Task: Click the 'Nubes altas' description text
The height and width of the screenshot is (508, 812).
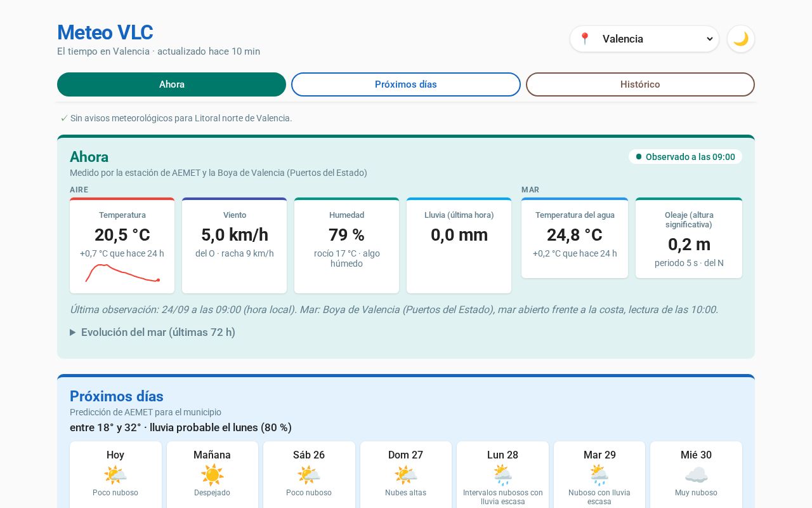Action: tap(406, 493)
